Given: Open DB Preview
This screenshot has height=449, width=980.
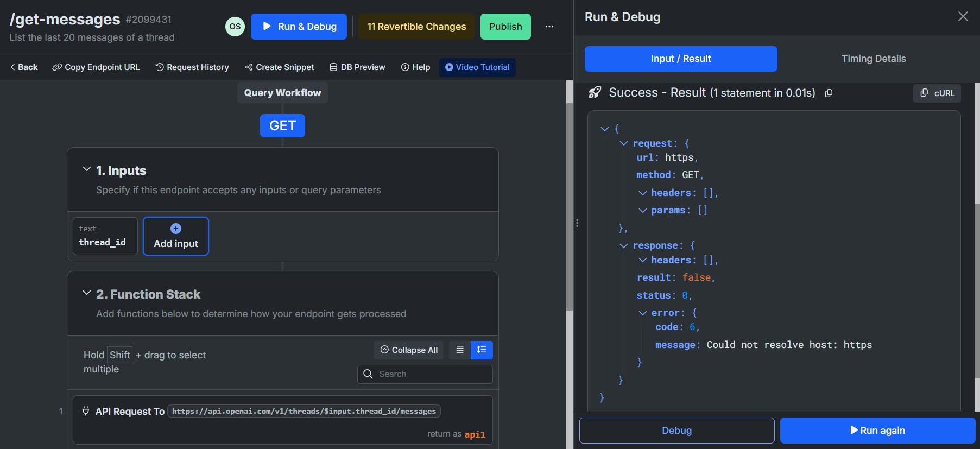Looking at the screenshot, I should click(x=357, y=67).
